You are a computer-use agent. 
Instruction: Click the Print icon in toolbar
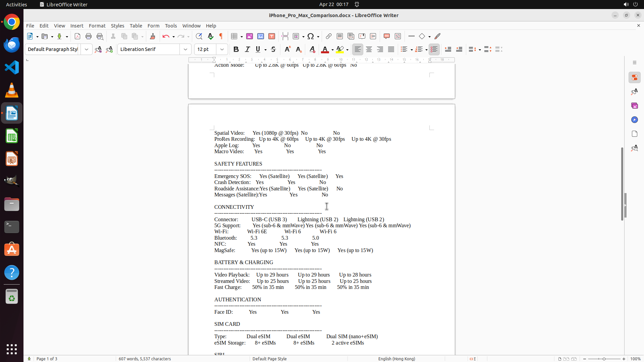89,36
